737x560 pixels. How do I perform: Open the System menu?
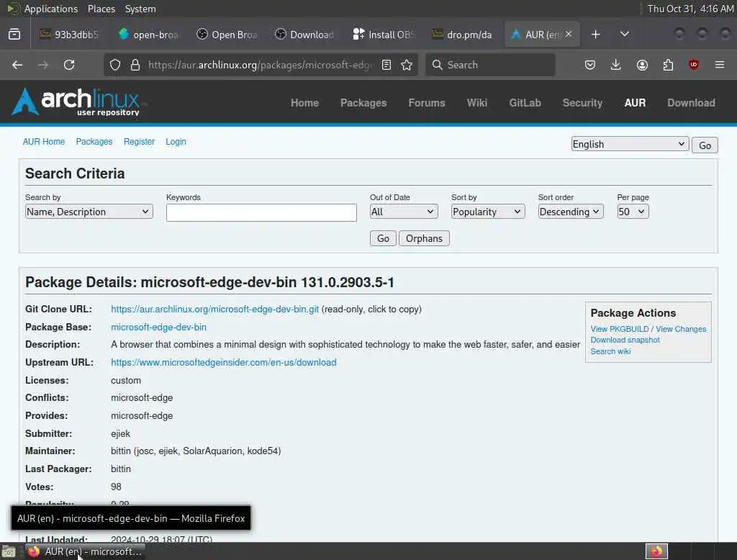tap(140, 9)
